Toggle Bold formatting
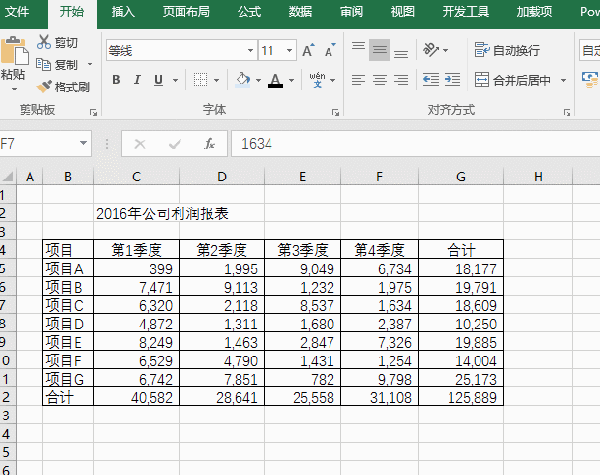Image resolution: width=600 pixels, height=475 pixels. pos(116,80)
